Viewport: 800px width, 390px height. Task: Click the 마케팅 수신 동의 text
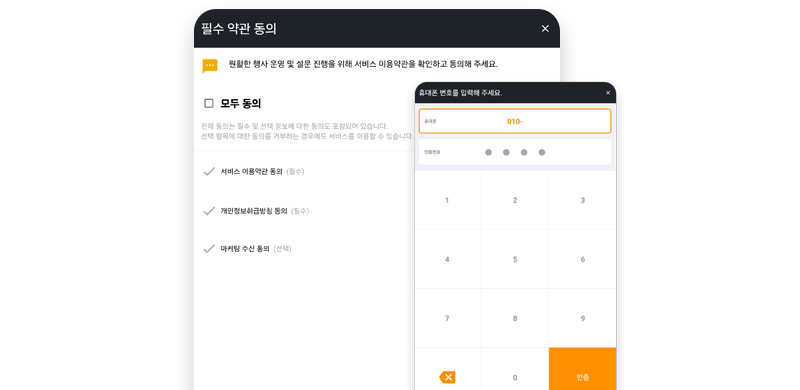tap(245, 249)
